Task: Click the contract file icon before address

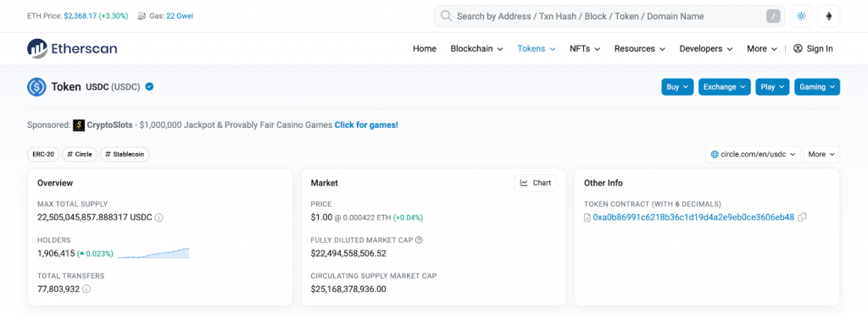Action: coord(587,218)
